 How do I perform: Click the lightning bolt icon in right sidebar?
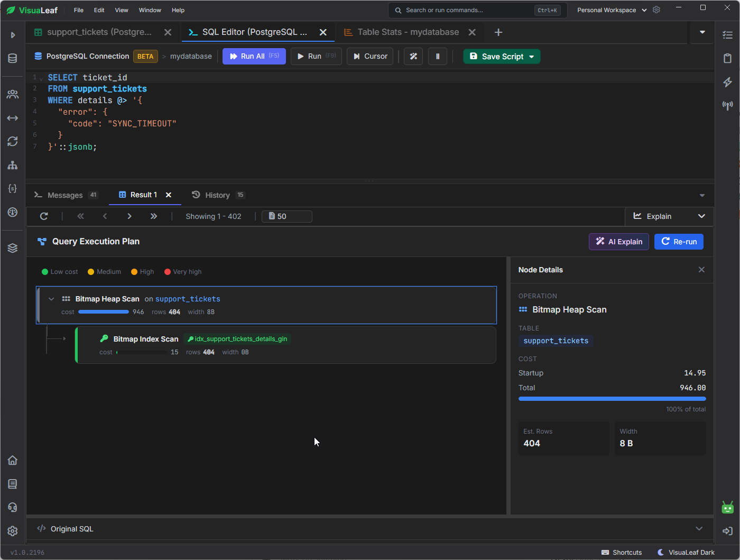[x=728, y=82]
